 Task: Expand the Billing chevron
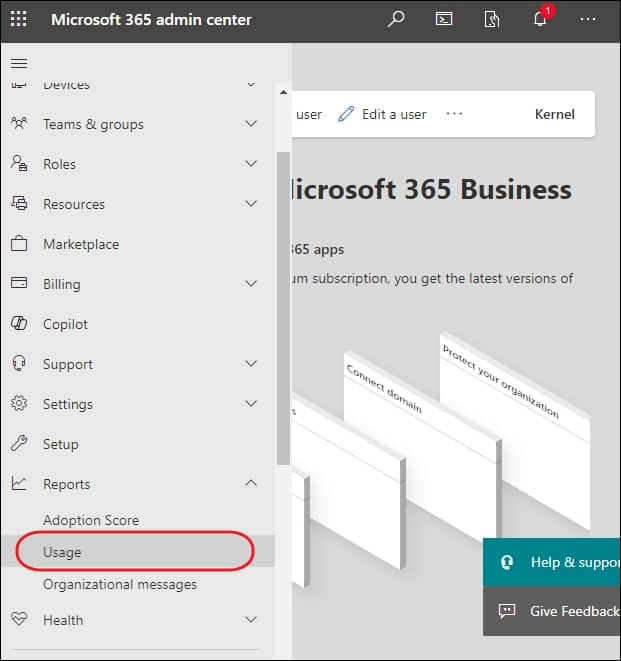pyautogui.click(x=251, y=283)
